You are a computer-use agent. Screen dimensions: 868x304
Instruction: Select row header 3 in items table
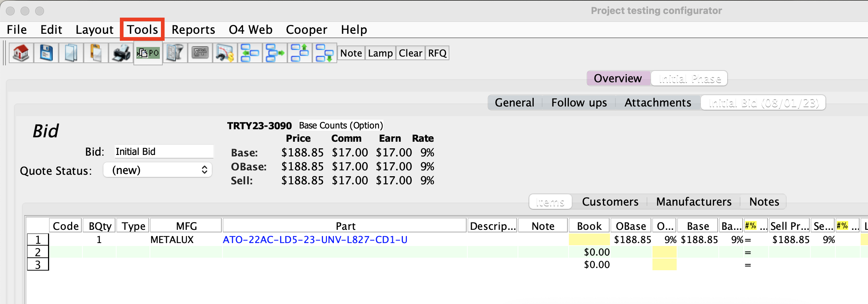[x=38, y=264]
